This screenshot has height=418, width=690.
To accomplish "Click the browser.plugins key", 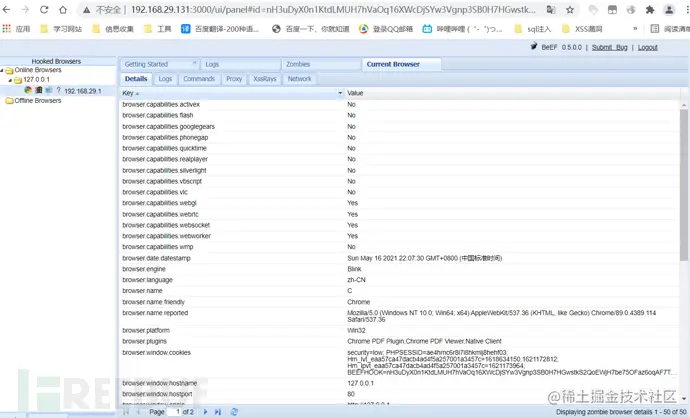I will click(144, 341).
